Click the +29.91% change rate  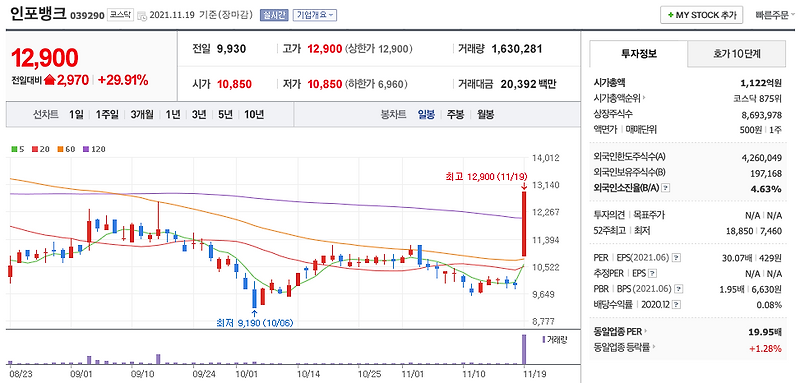(x=123, y=80)
